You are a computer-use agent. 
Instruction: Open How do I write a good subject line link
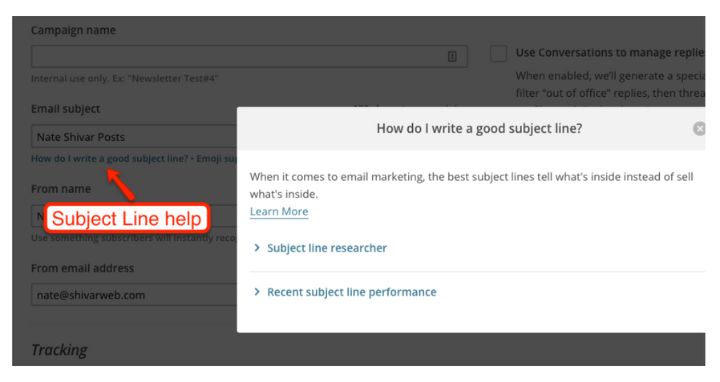(109, 159)
